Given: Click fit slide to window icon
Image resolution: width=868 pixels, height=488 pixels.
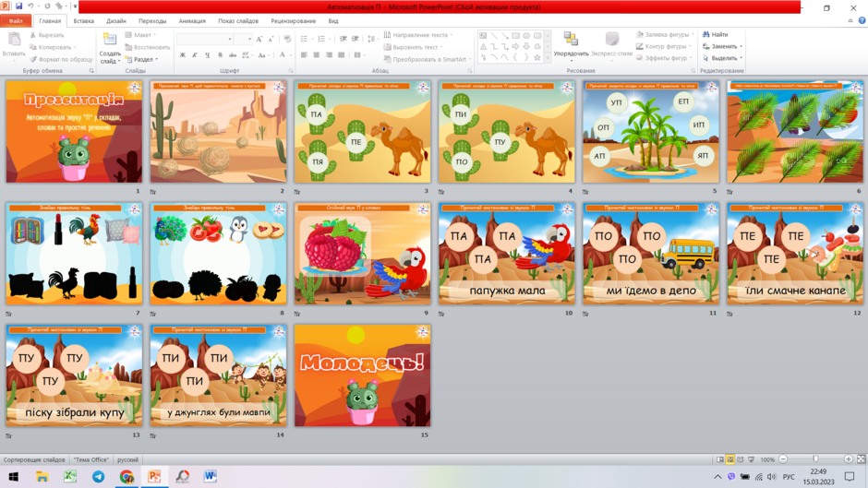Looking at the screenshot, I should (x=862, y=459).
